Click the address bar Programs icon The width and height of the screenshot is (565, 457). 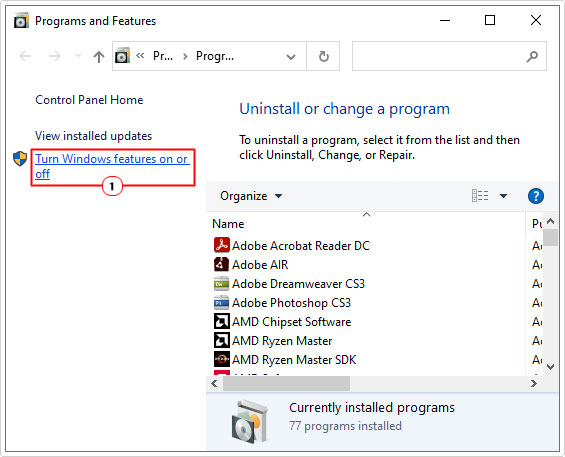coord(122,56)
